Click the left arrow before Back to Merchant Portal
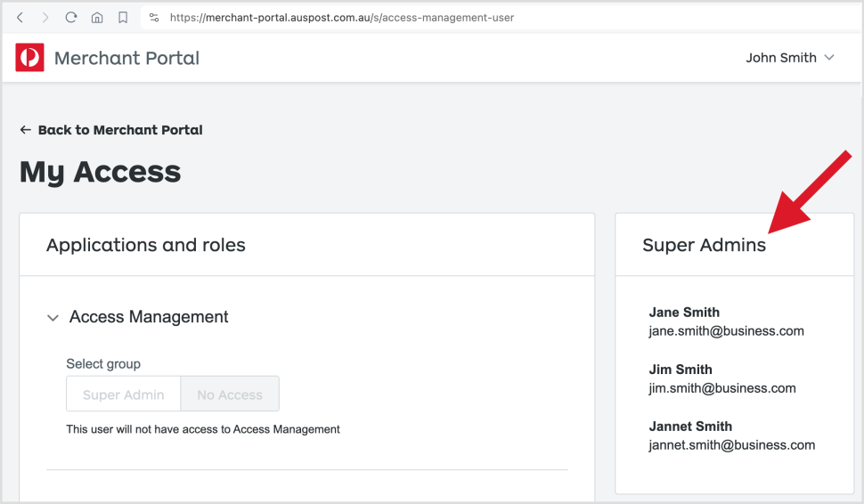This screenshot has width=864, height=504. [x=25, y=130]
